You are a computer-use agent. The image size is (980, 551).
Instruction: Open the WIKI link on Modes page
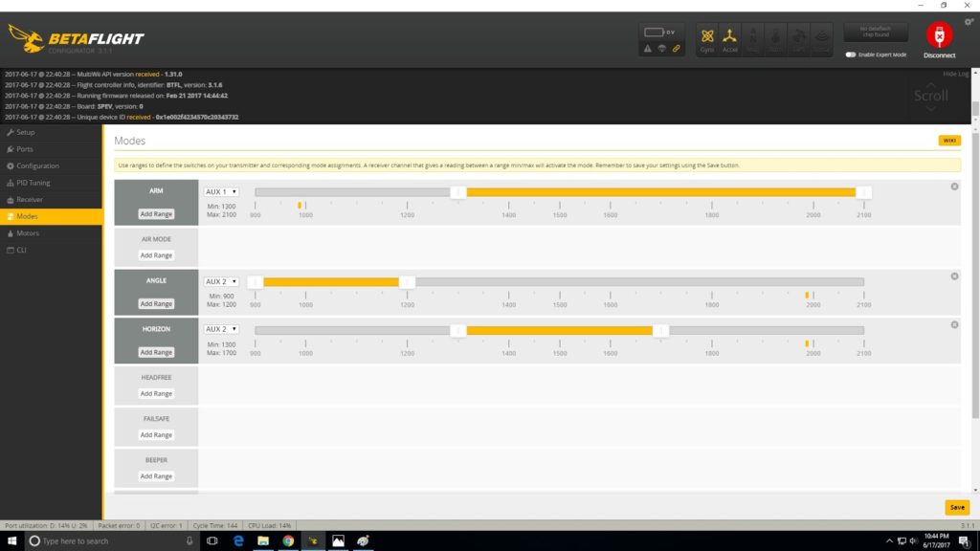949,140
